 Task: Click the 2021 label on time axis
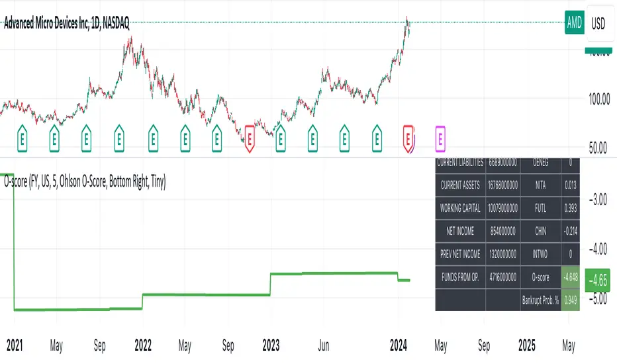tap(15, 345)
